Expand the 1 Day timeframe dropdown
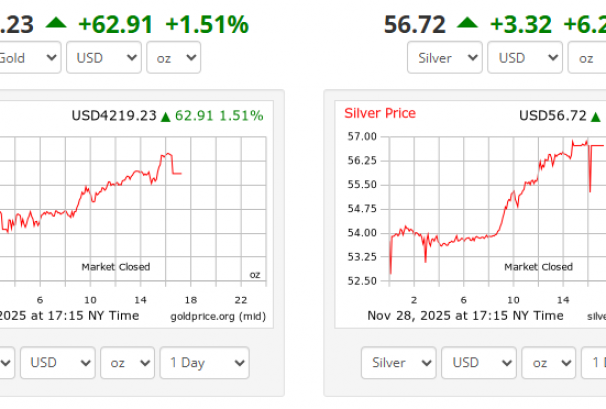 click(204, 362)
